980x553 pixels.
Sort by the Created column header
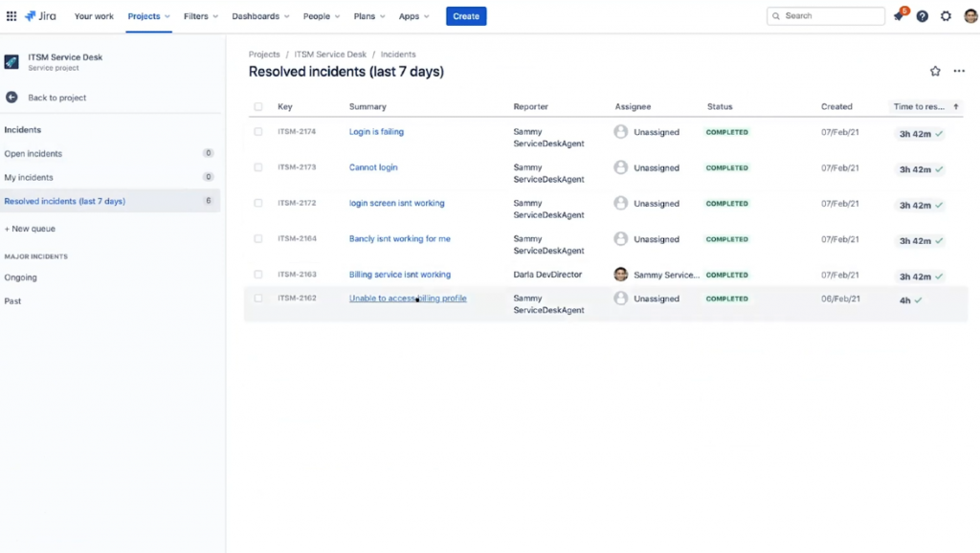pyautogui.click(x=836, y=107)
